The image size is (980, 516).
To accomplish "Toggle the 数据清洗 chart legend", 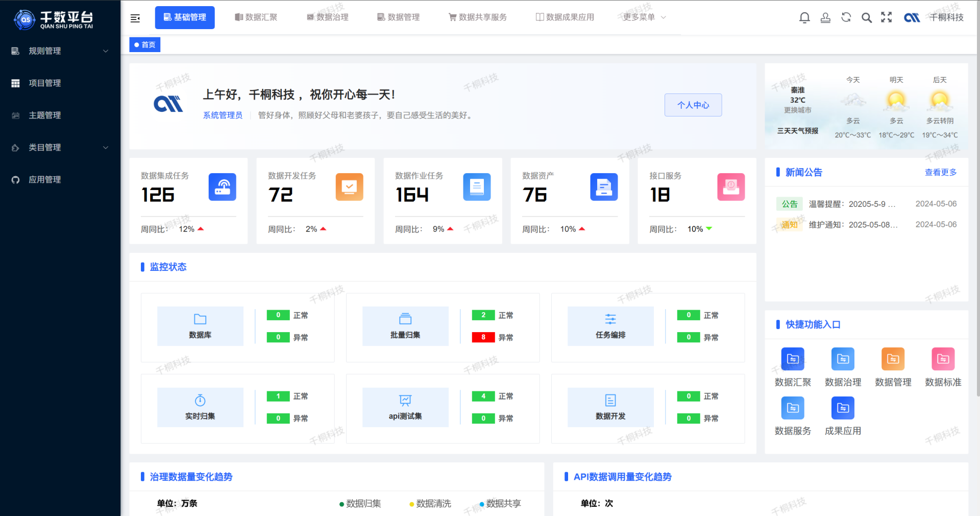I will [x=430, y=504].
